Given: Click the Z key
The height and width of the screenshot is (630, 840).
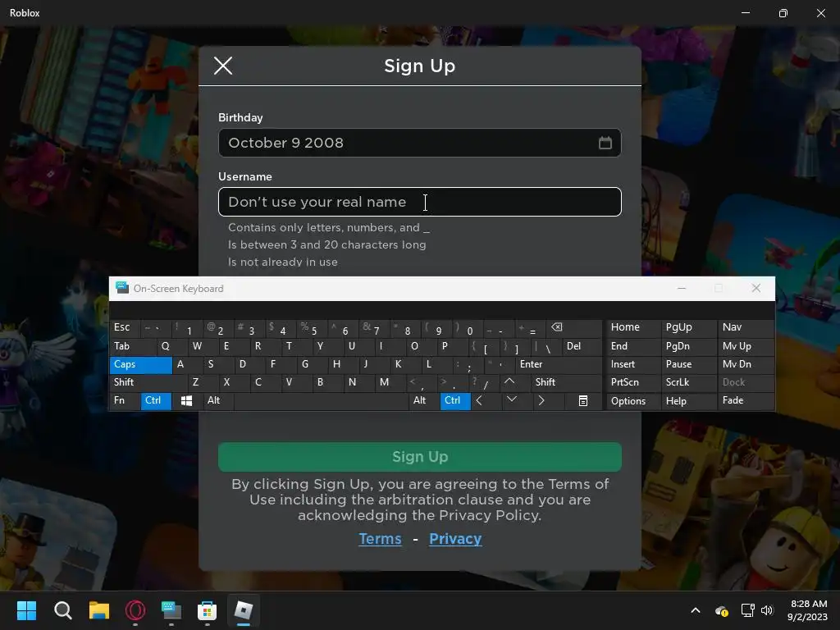Looking at the screenshot, I should (x=203, y=382).
